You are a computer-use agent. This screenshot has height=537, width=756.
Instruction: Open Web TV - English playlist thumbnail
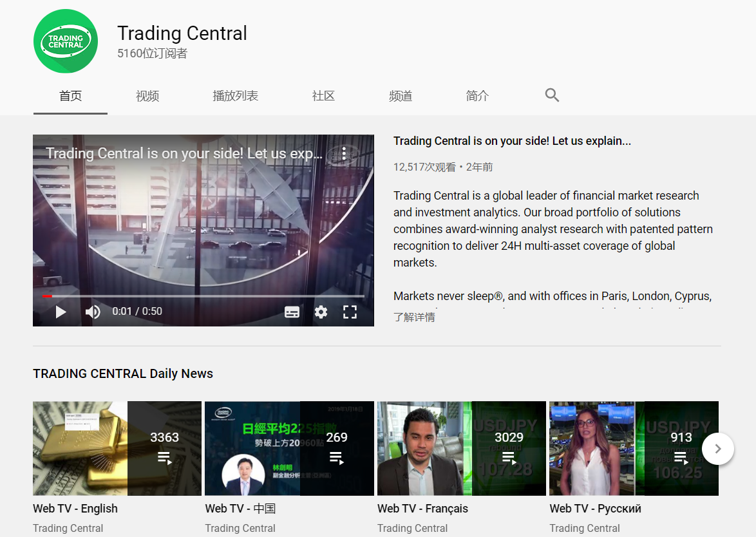coord(117,448)
